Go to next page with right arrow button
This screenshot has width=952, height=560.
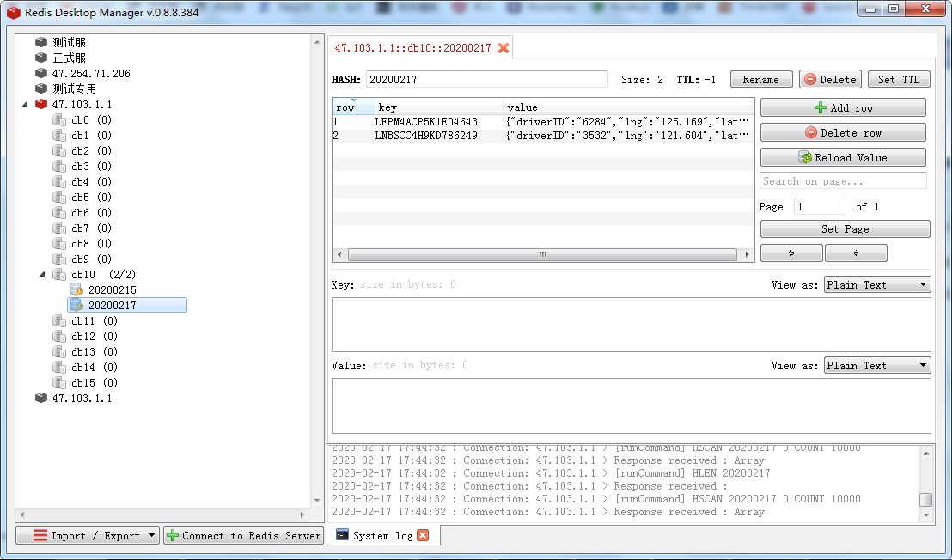pyautogui.click(x=856, y=253)
